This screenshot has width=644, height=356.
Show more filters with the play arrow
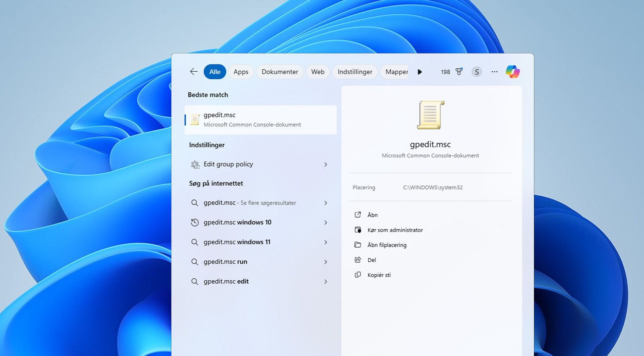(x=420, y=72)
